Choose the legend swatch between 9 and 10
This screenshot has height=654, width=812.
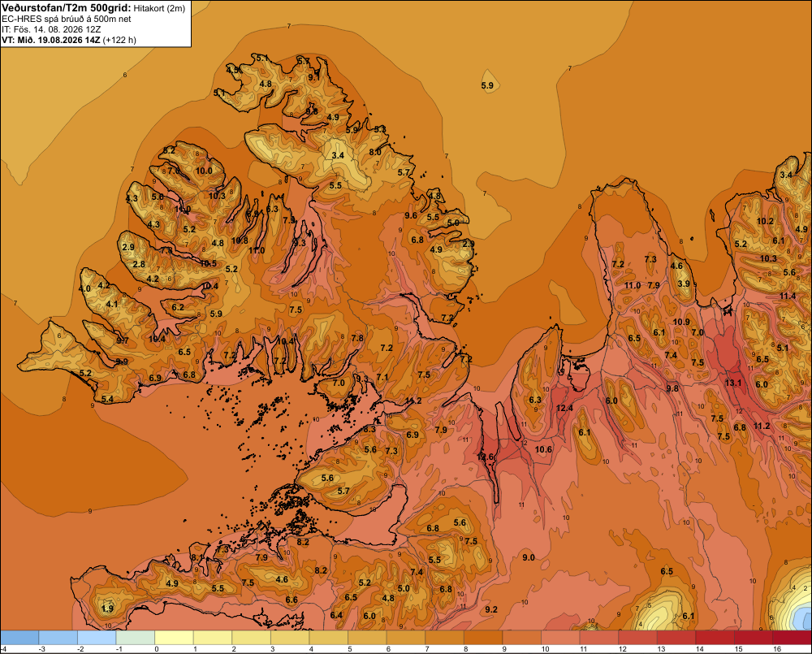(522, 638)
